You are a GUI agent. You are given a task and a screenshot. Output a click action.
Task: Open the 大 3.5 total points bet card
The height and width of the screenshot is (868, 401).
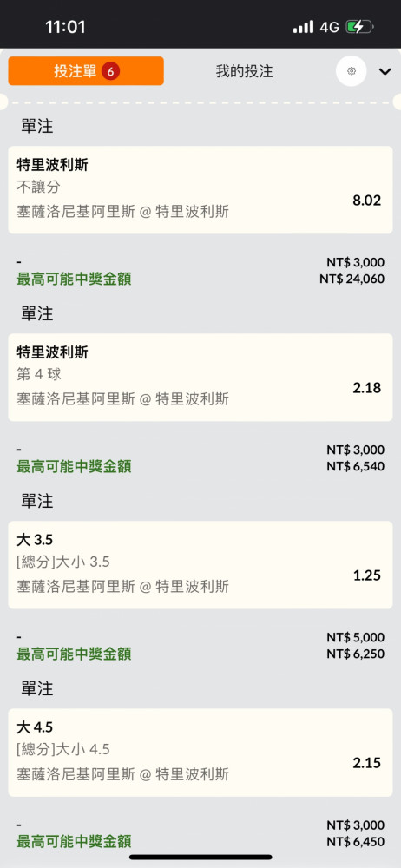point(200,565)
